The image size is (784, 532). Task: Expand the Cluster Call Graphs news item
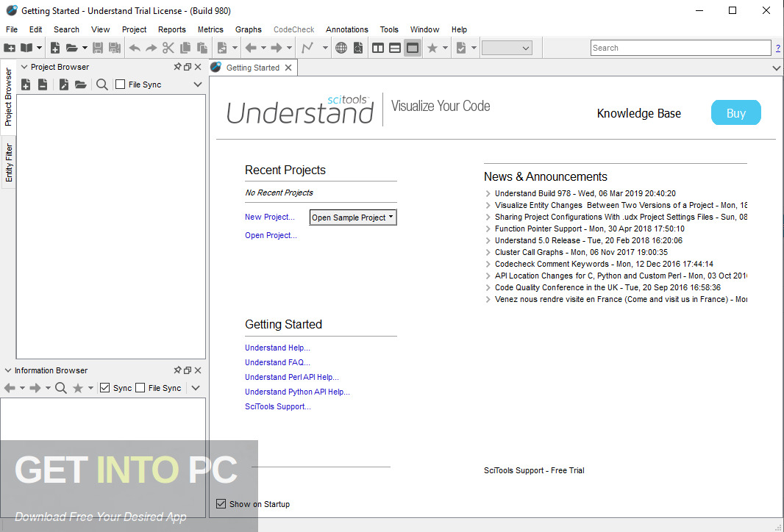(488, 252)
